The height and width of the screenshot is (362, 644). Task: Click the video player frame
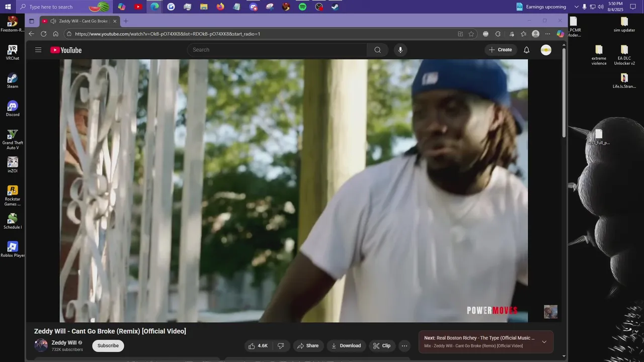point(294,191)
